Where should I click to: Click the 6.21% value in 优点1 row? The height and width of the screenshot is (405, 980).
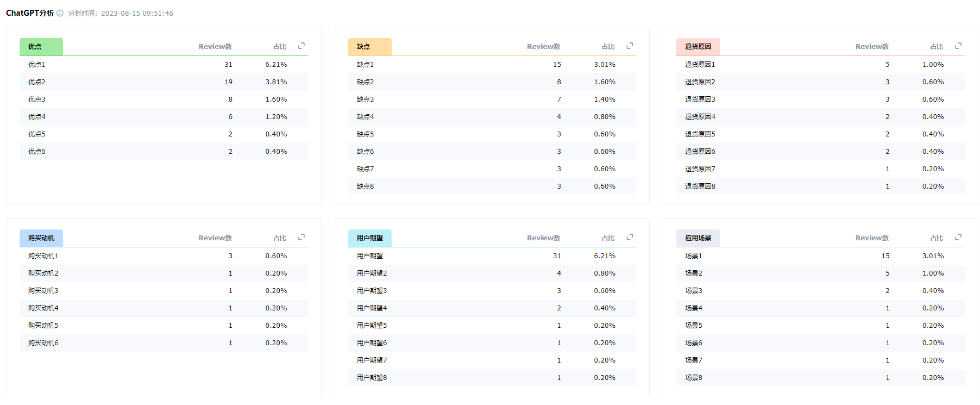[x=276, y=65]
